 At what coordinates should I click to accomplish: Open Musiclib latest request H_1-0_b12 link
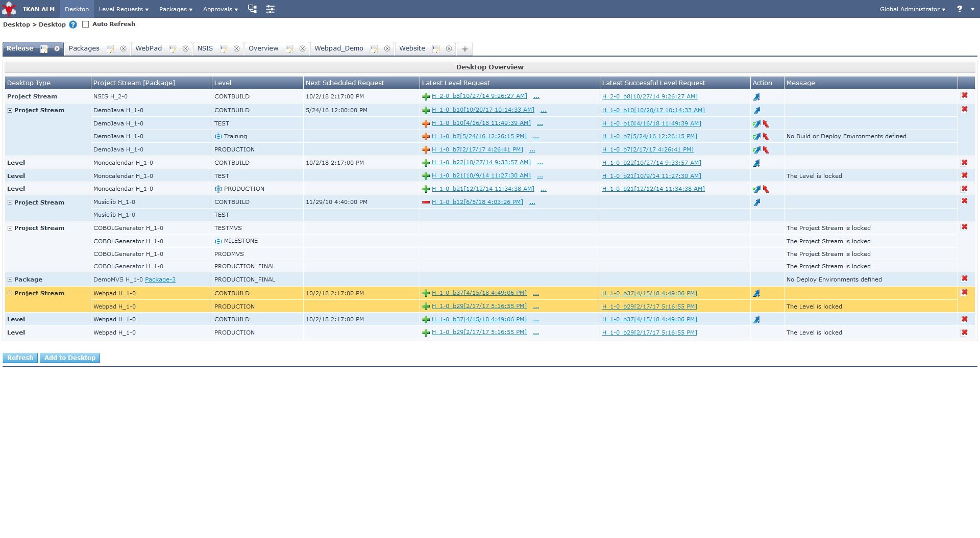pyautogui.click(x=477, y=202)
